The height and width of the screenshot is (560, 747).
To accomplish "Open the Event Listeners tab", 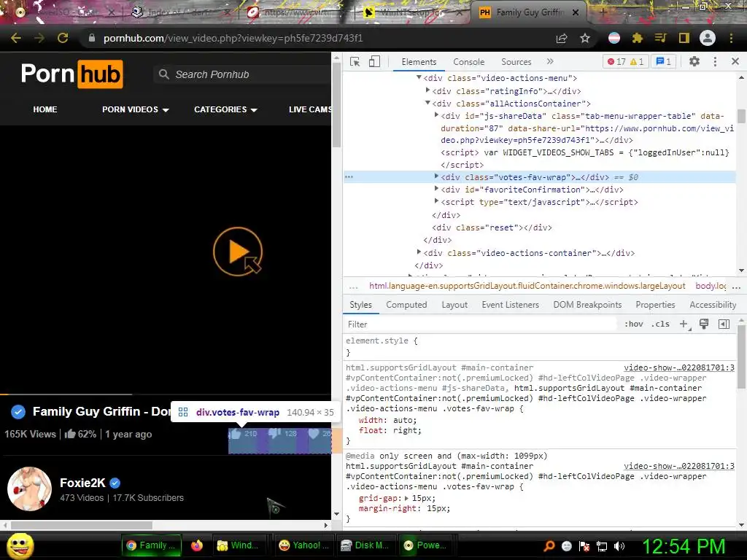I will (510, 305).
